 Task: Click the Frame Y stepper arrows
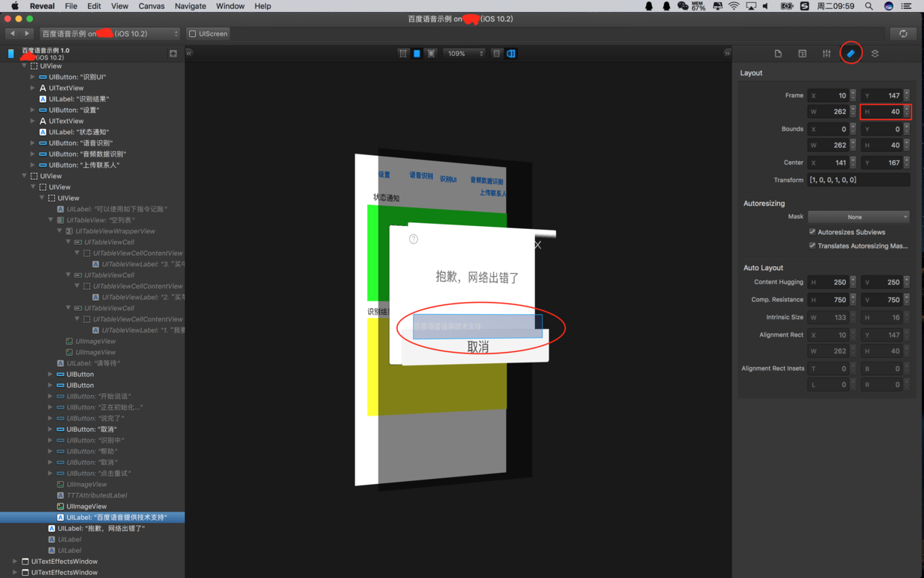[907, 95]
